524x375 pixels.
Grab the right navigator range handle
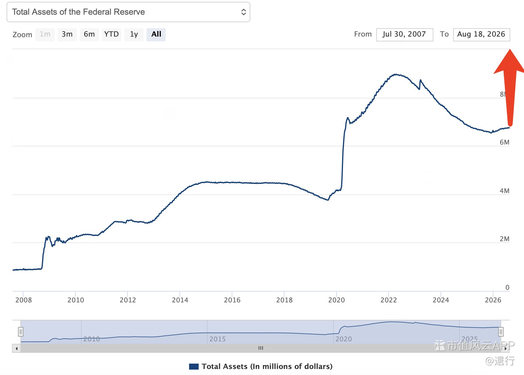(x=501, y=332)
